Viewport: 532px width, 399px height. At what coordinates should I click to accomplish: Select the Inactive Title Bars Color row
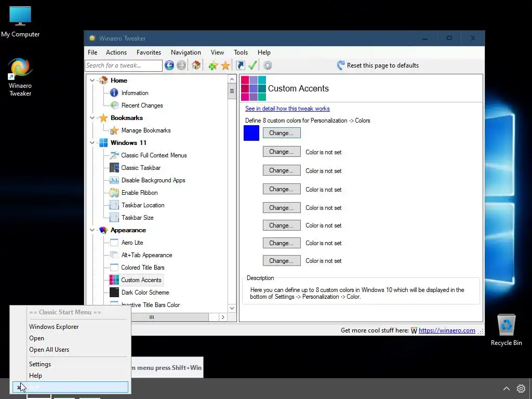coord(151,304)
